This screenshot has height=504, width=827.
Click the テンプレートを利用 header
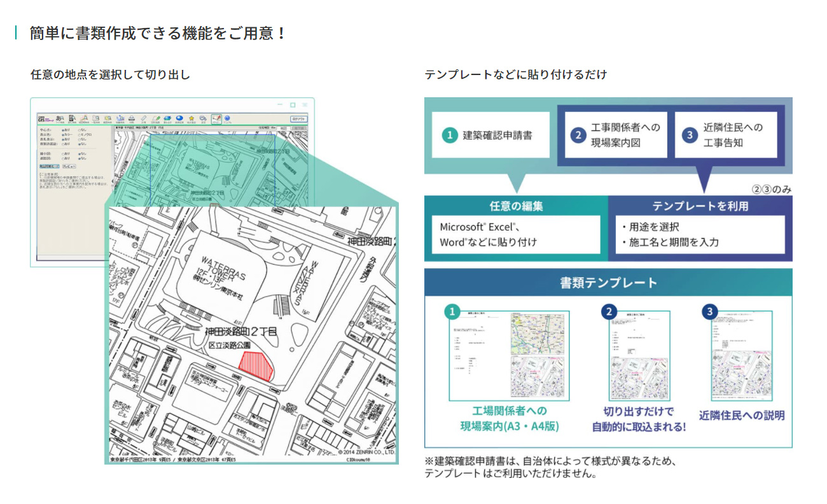(x=700, y=206)
